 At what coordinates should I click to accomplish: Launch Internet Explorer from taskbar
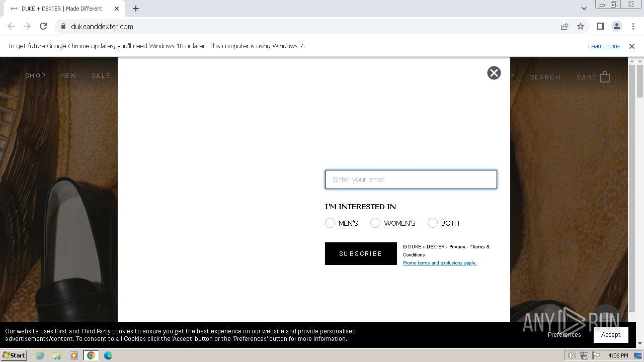coord(40,355)
